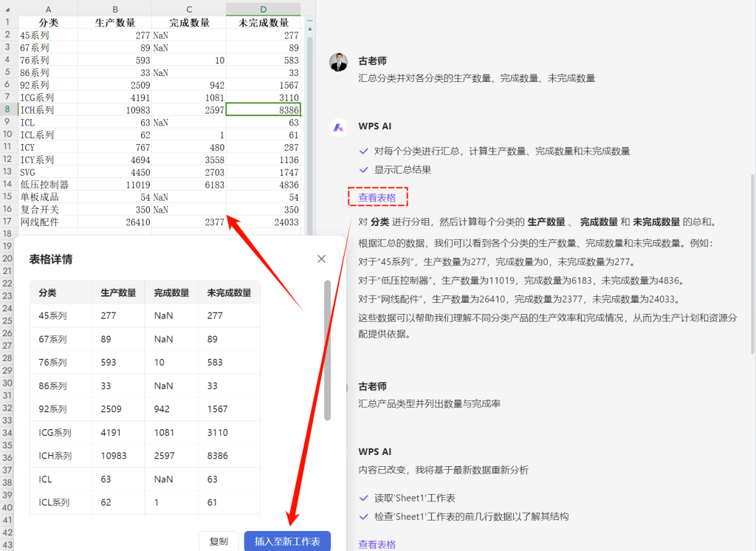This screenshot has width=756, height=551.
Task: Click the 复制 button
Action: [x=219, y=541]
